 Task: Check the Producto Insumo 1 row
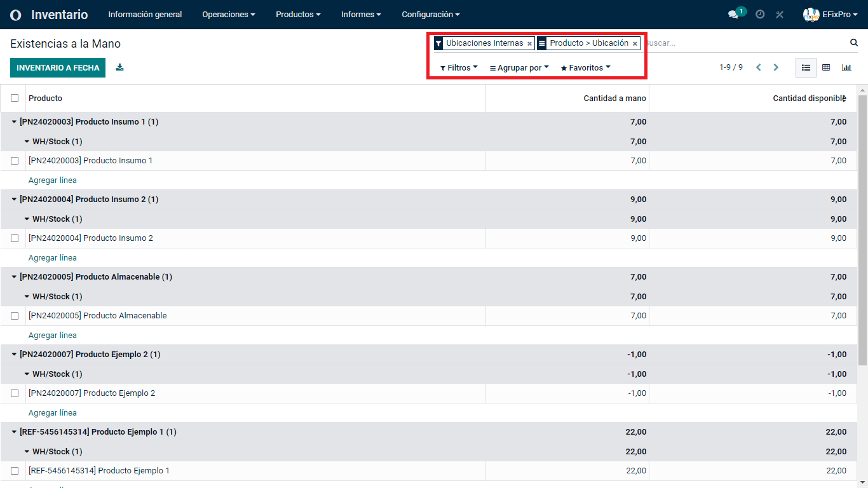[15, 161]
